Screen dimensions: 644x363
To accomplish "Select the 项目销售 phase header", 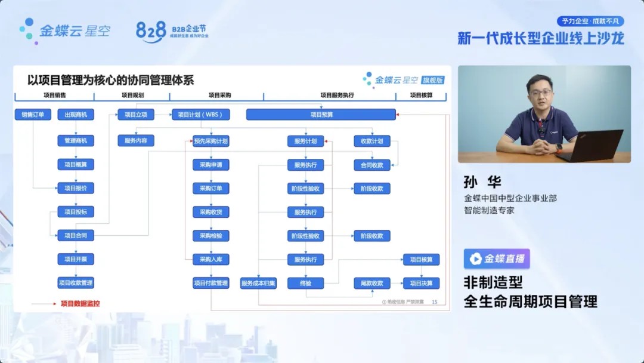I will pyautogui.click(x=55, y=95).
